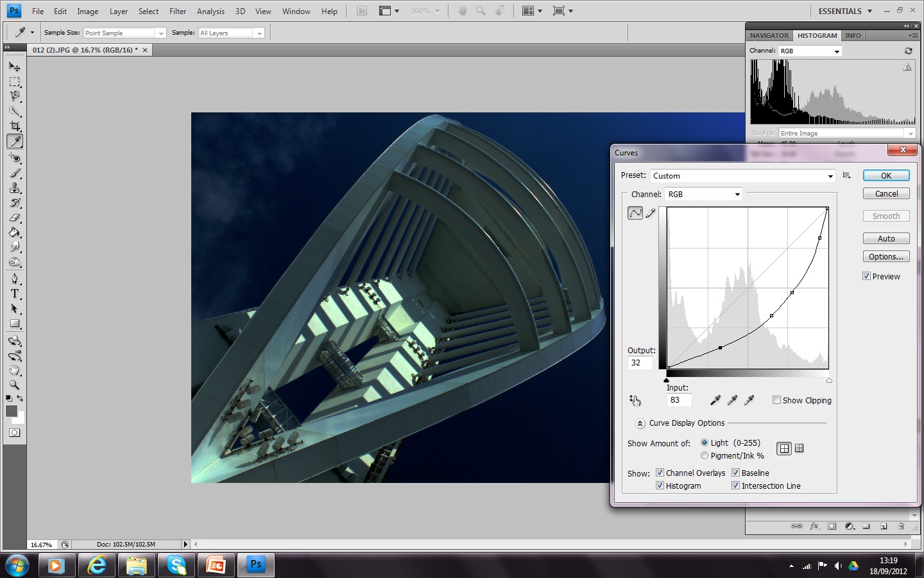Open Photoshop from the Windows taskbar
924x578 pixels.
coord(255,565)
